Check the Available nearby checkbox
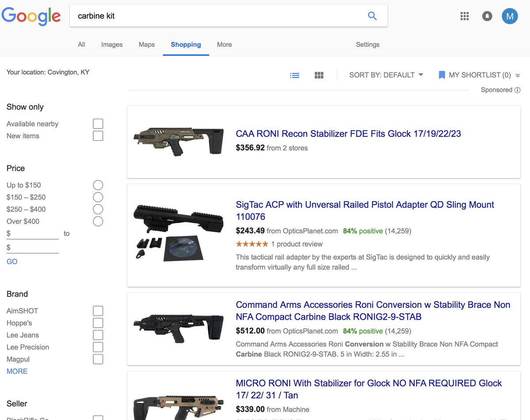530x420 pixels. point(98,124)
